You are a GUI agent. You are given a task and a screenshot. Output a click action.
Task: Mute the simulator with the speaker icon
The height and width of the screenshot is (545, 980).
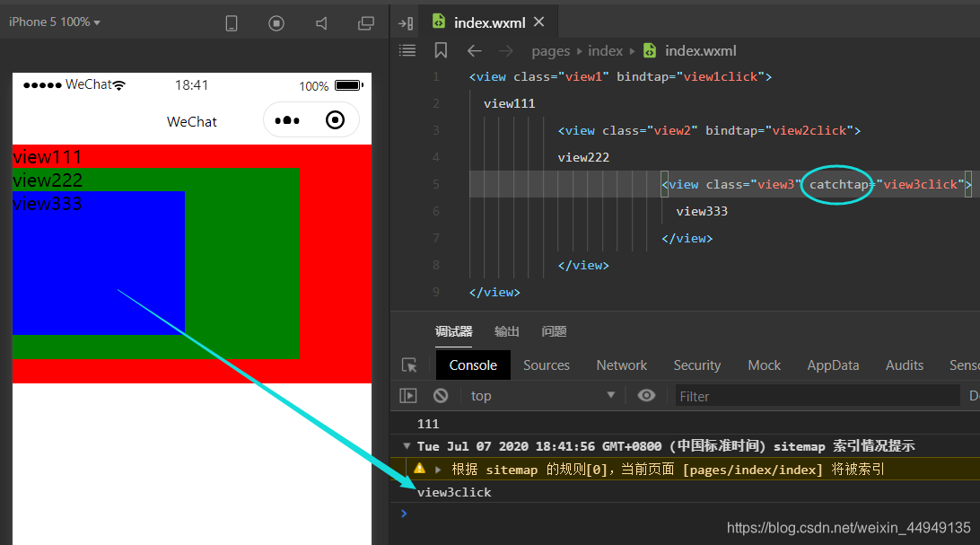click(321, 23)
